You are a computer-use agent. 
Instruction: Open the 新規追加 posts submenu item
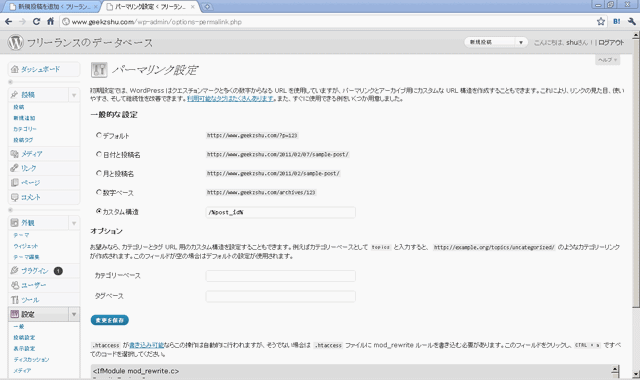pyautogui.click(x=24, y=118)
